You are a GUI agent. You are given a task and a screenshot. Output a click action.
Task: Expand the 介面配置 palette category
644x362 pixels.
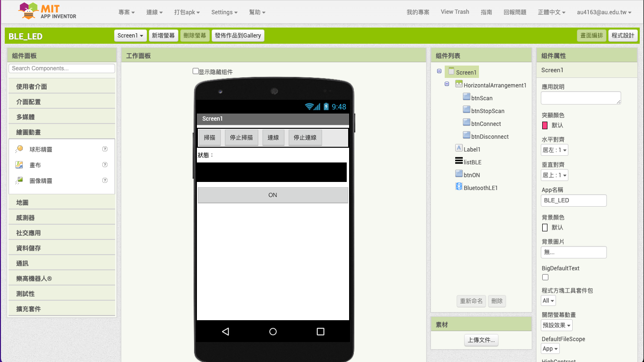(62, 102)
